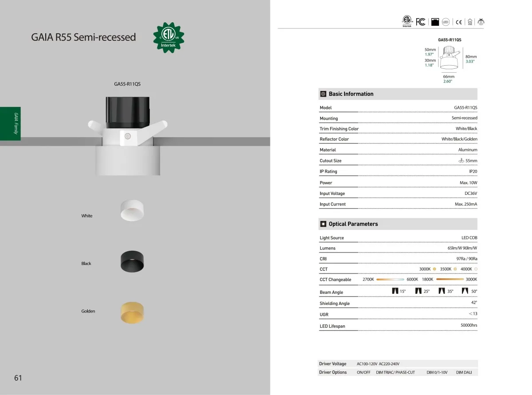This screenshot has width=532, height=395.
Task: Click the Golden reflector thumbnail
Action: click(x=132, y=312)
